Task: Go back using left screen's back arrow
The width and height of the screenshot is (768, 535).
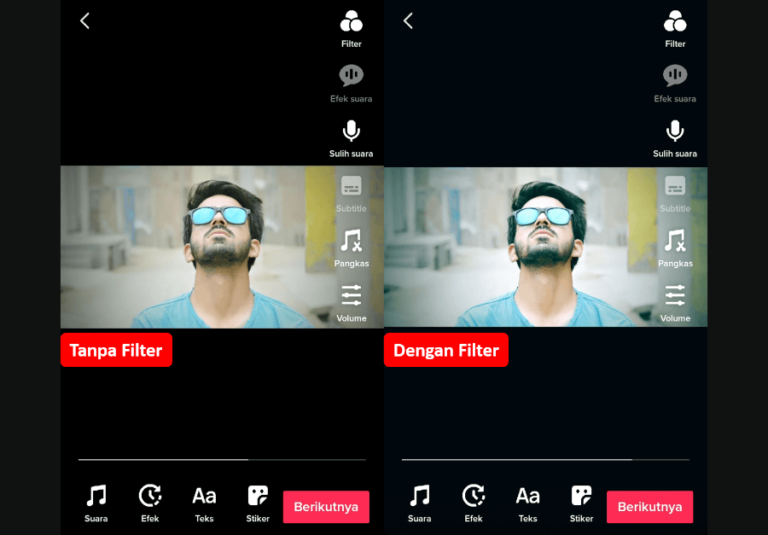Action: click(85, 21)
